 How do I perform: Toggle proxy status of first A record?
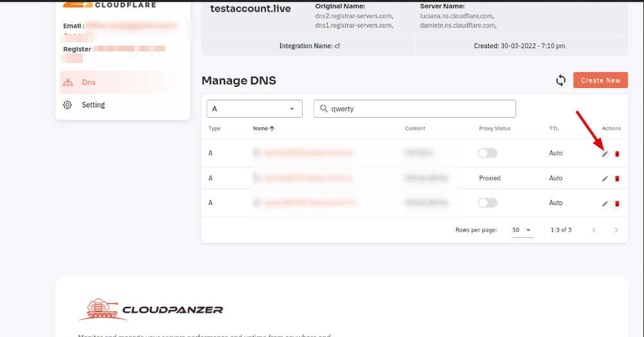coord(488,153)
